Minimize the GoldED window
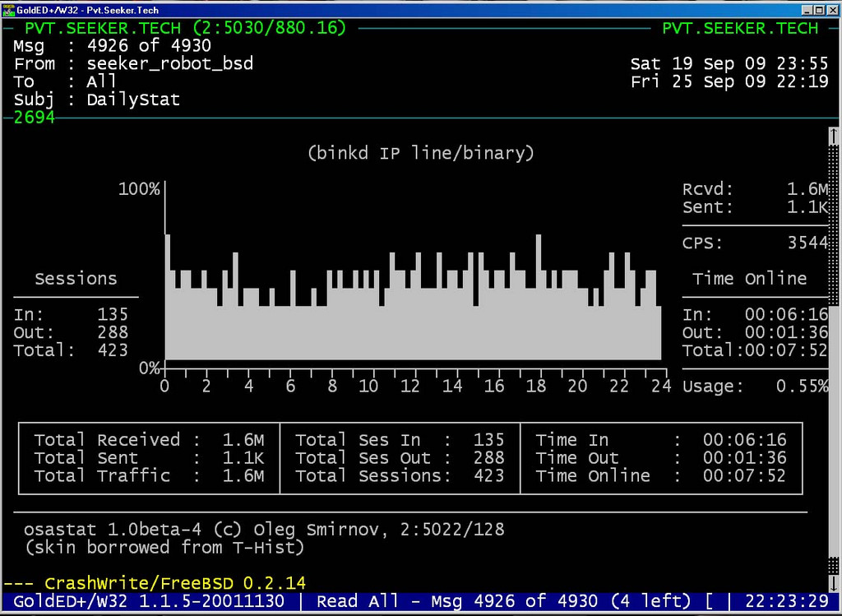Viewport: 842px width, 616px height. 806,8
